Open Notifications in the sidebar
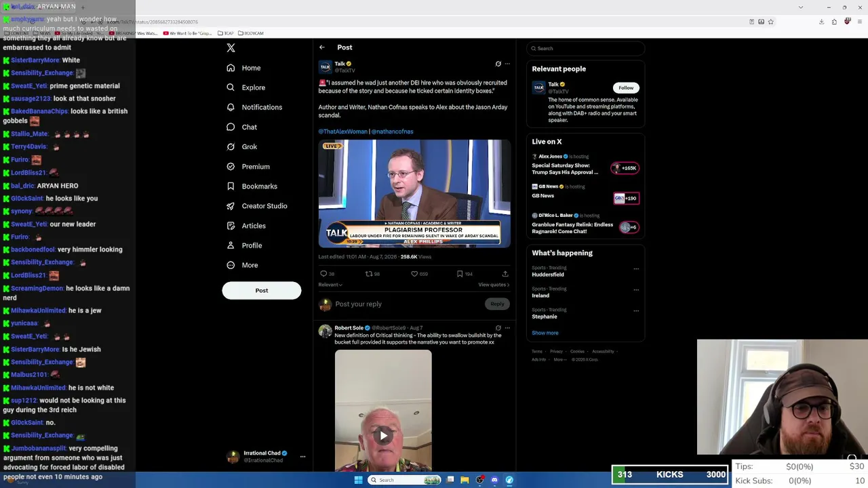The width and height of the screenshot is (868, 488). (254, 107)
